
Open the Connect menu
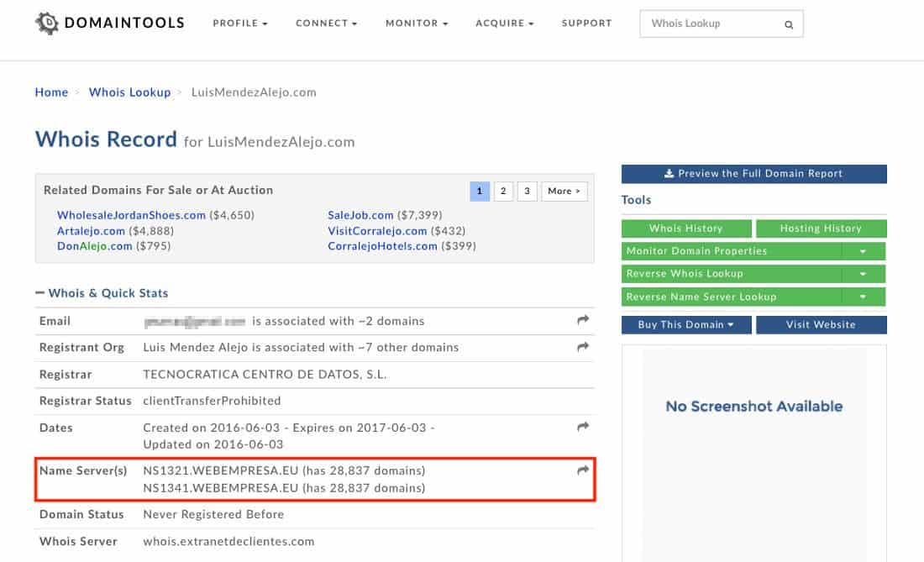(x=326, y=23)
